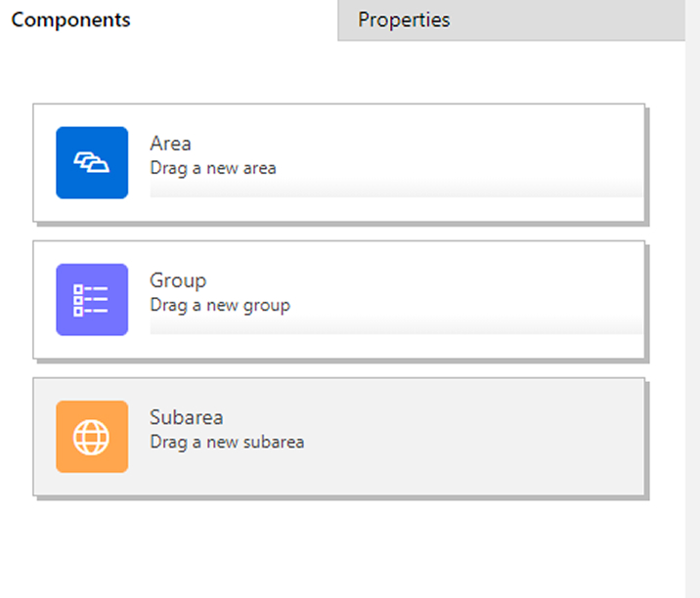Open the Properties tab
Image resolution: width=700 pixels, height=598 pixels.
(x=511, y=21)
